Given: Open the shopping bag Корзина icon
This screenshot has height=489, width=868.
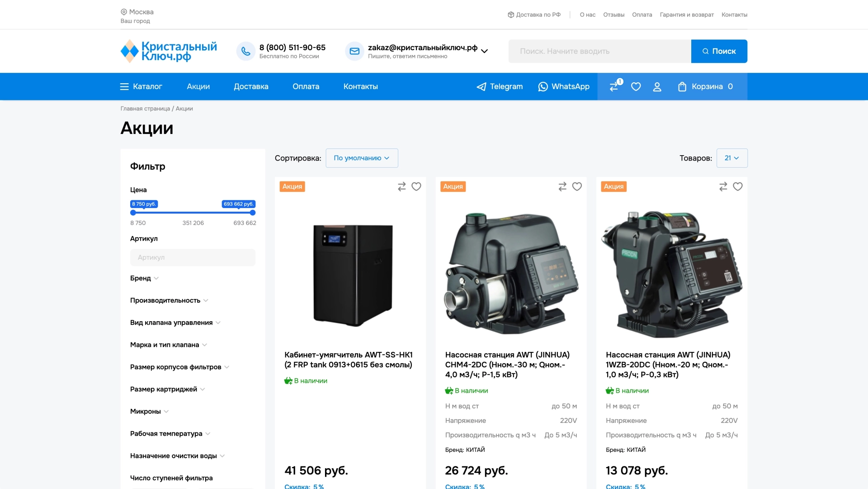Looking at the screenshot, I should [682, 86].
